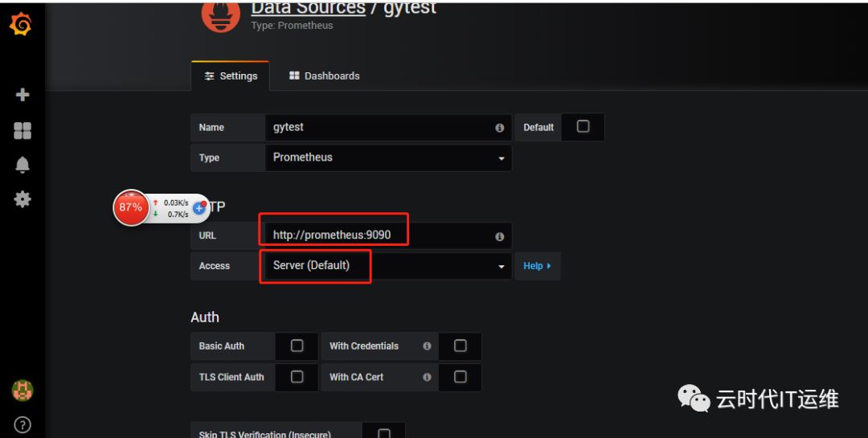The height and width of the screenshot is (438, 868).
Task: Click the URL field label
Action: coord(207,235)
